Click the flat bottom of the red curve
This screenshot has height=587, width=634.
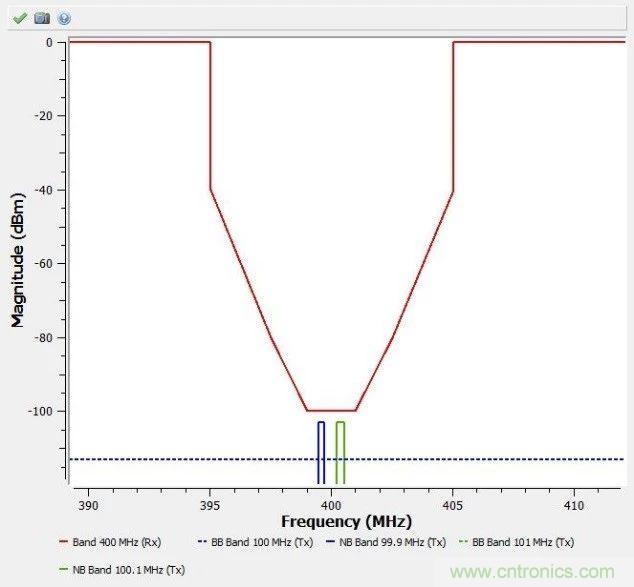(x=331, y=410)
